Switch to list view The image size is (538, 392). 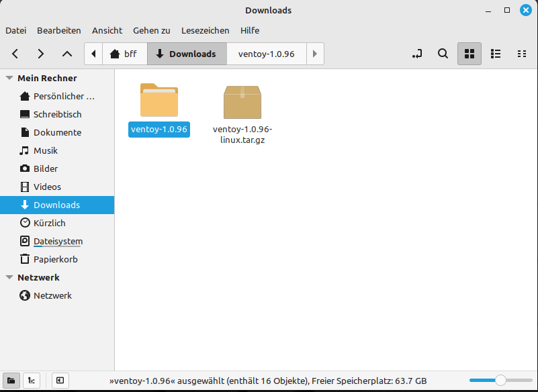pos(496,54)
